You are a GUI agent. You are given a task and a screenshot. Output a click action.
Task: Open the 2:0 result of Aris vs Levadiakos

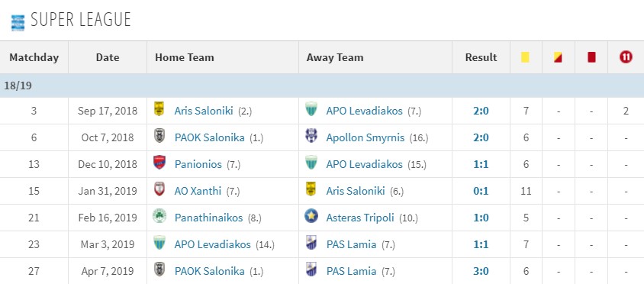481,111
